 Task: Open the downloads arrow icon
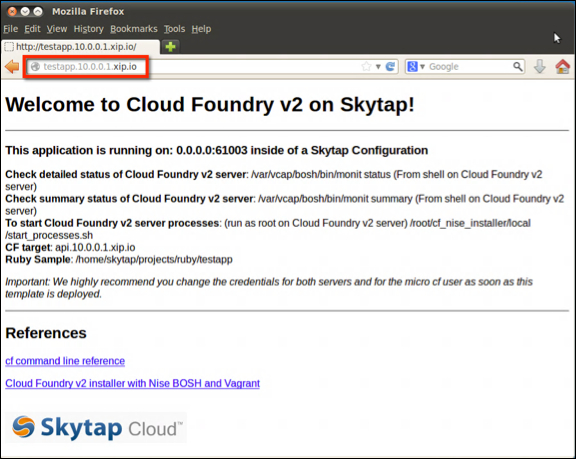(x=539, y=66)
